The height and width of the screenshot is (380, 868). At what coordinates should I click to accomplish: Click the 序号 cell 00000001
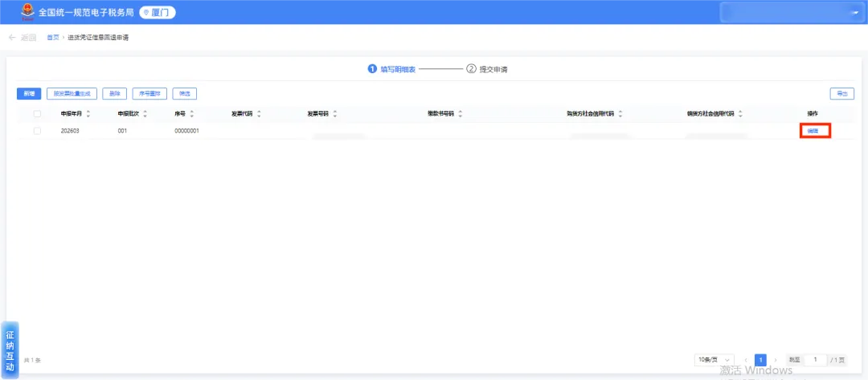186,131
